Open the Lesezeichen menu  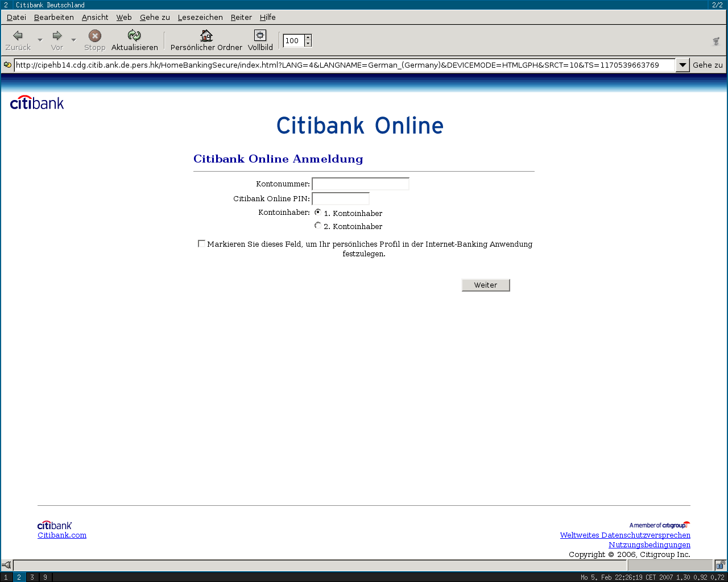pyautogui.click(x=200, y=17)
